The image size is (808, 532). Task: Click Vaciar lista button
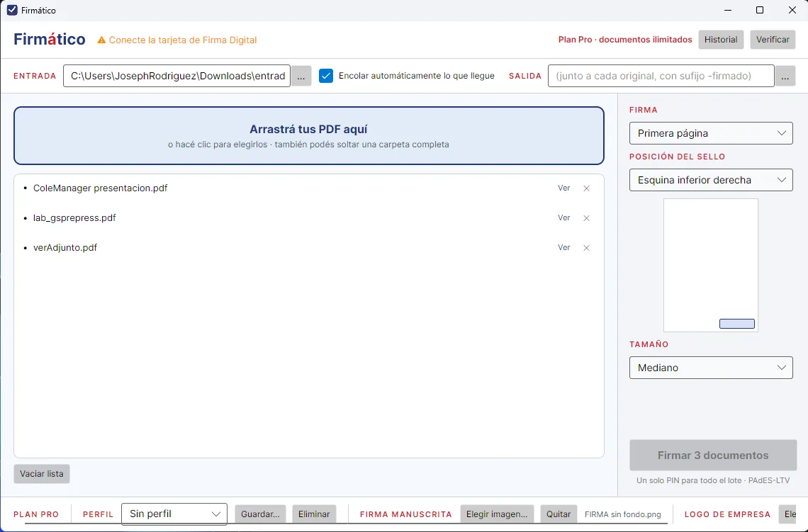point(42,474)
